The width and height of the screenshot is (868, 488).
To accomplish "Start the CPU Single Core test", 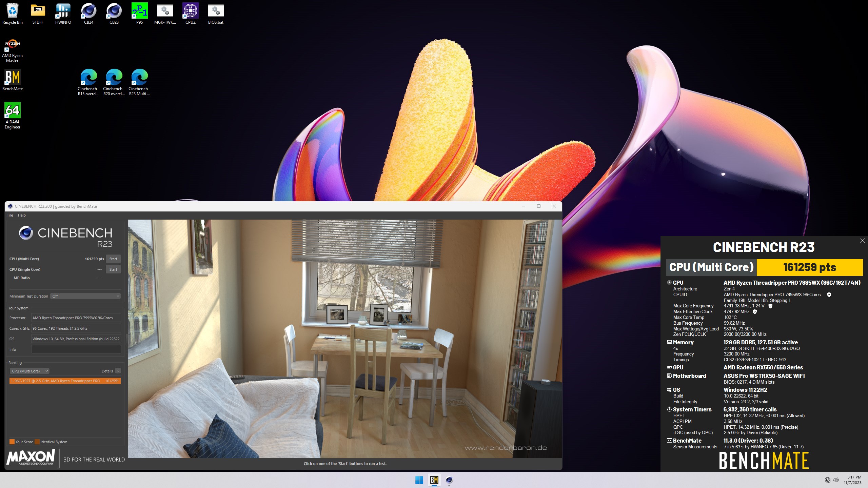I will (x=113, y=269).
